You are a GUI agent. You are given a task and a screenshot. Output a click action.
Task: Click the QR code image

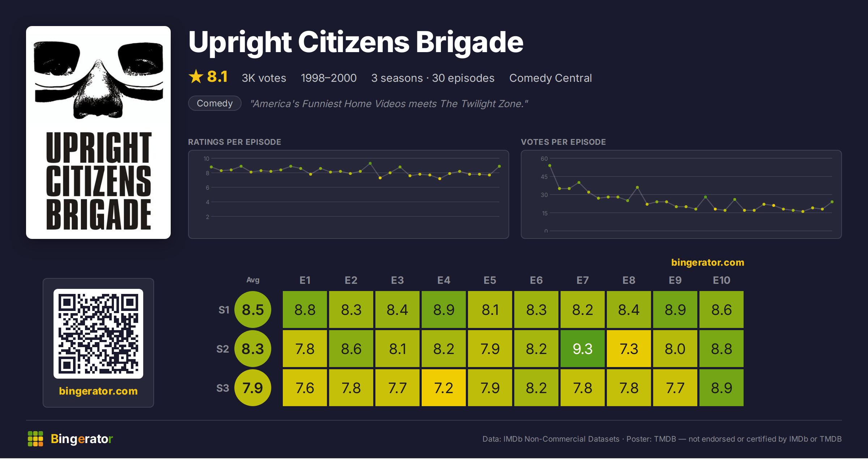pos(98,334)
